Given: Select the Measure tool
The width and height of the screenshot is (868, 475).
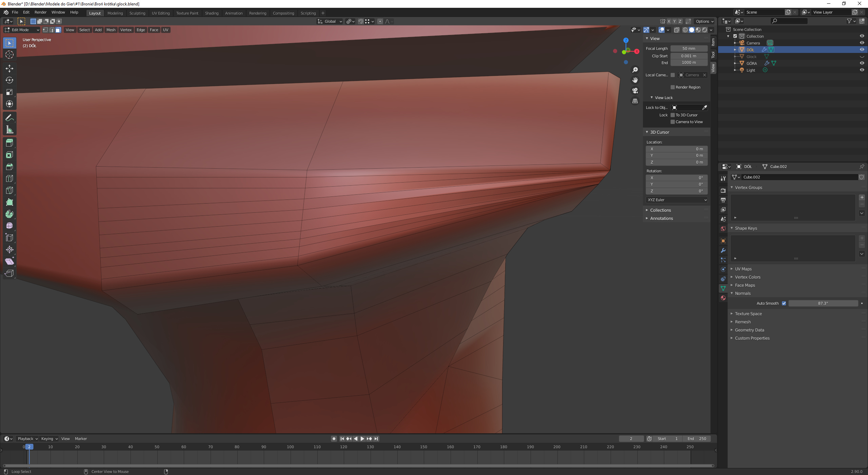Looking at the screenshot, I should coord(9,130).
